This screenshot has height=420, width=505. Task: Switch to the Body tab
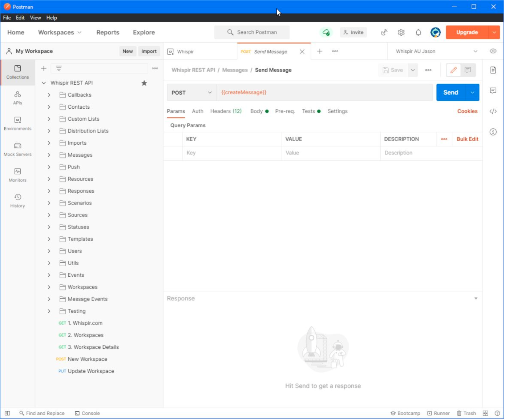coord(257,112)
